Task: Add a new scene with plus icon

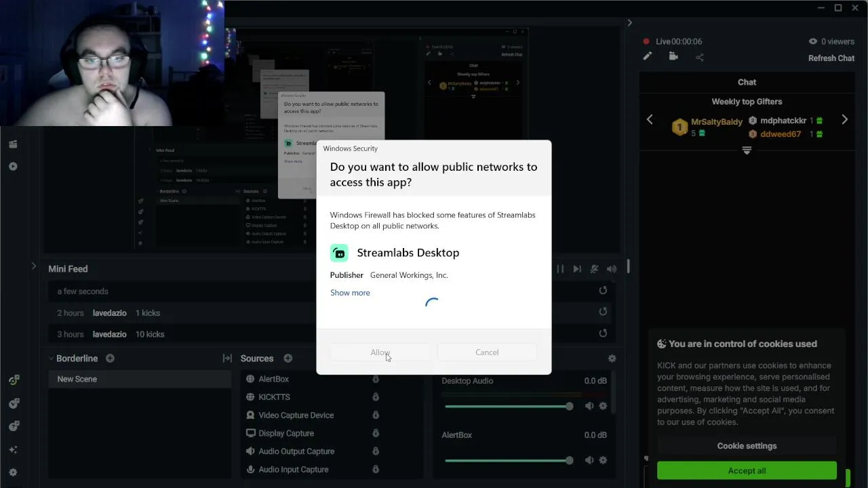Action: click(x=110, y=359)
